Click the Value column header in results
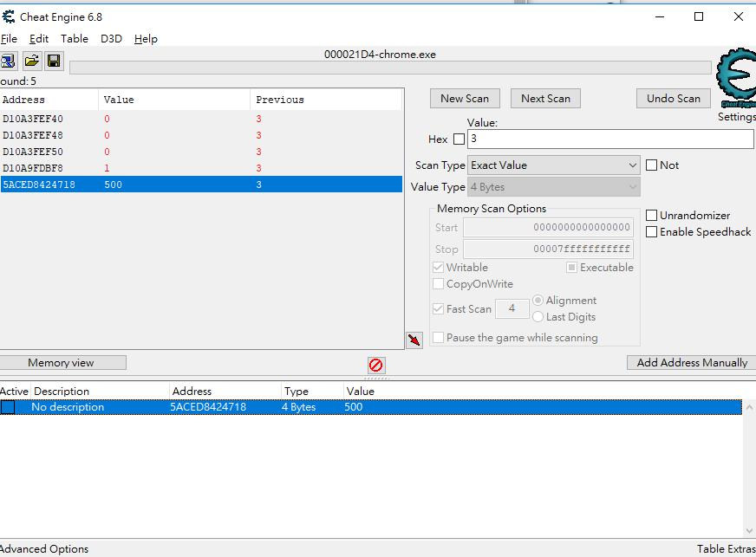Image resolution: width=756 pixels, height=557 pixels. 174,100
